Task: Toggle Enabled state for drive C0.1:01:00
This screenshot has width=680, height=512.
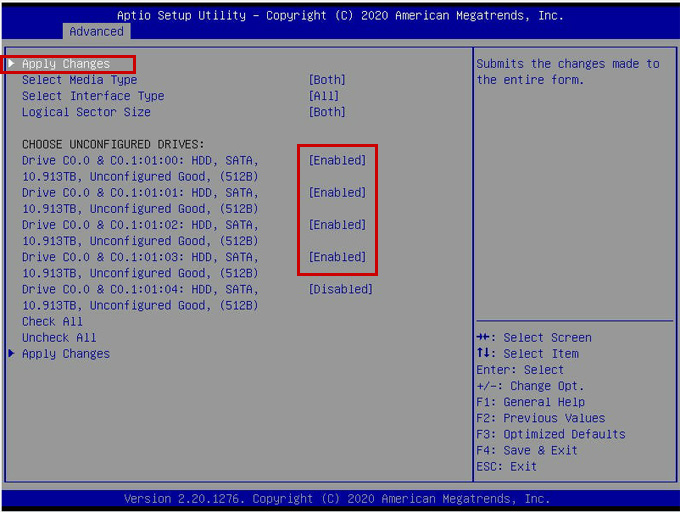Action: click(337, 160)
